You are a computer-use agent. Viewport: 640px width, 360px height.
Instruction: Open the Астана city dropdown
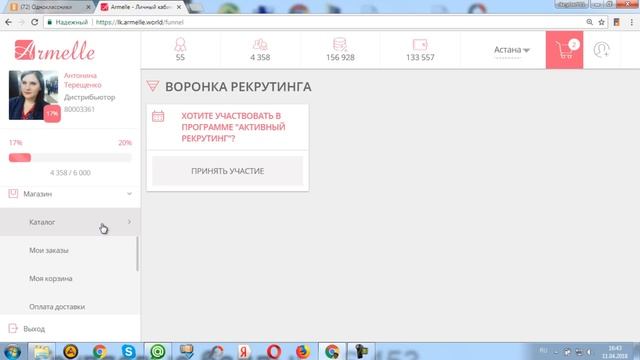pyautogui.click(x=511, y=50)
